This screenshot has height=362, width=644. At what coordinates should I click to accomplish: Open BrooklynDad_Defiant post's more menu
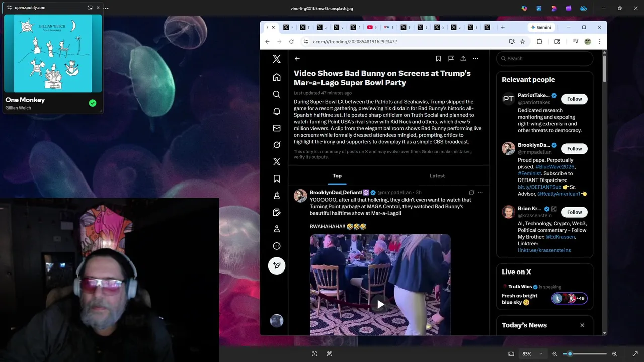(x=480, y=193)
